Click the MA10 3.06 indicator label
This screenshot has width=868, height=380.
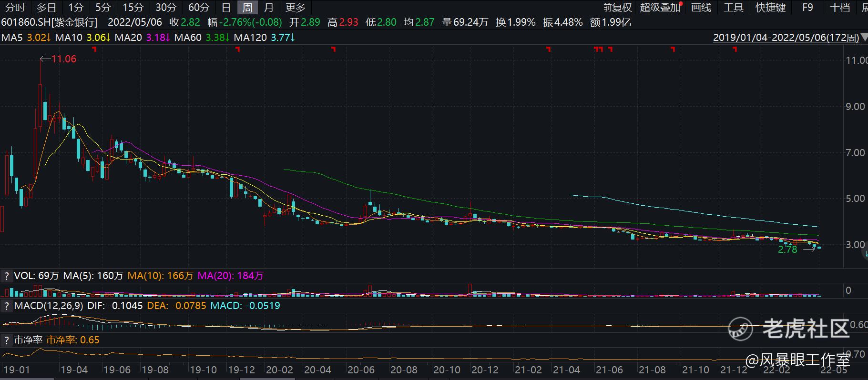pos(83,38)
